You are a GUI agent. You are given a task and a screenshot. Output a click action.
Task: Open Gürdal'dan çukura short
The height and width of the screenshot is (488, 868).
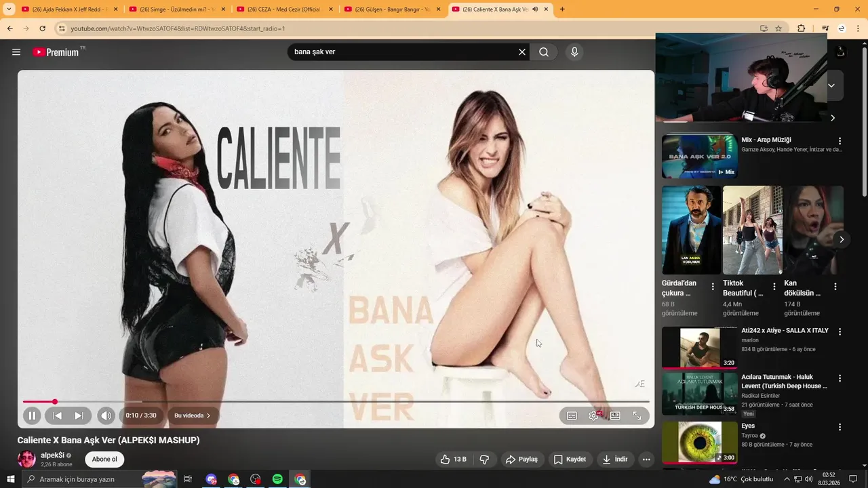692,230
